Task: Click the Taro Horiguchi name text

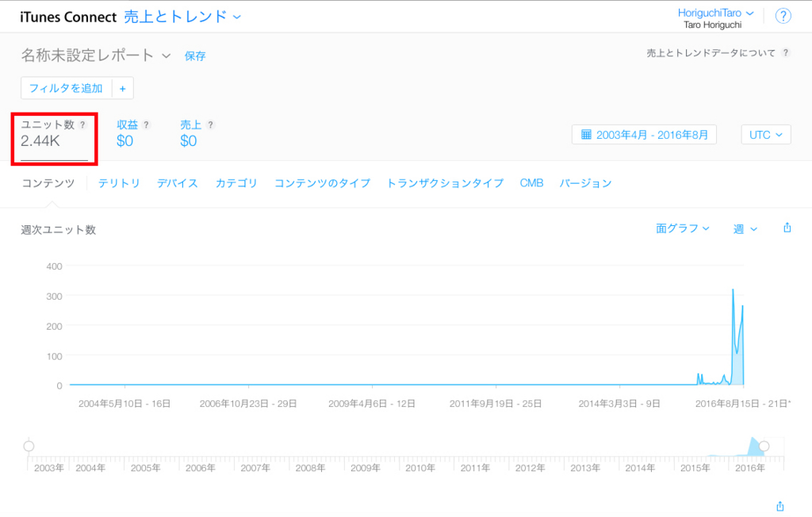Action: [713, 25]
